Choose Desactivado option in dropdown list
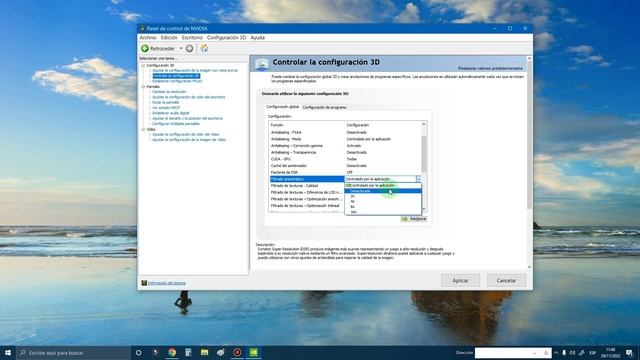 point(383,191)
